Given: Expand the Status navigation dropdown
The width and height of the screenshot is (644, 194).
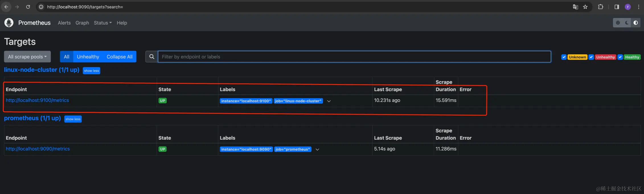Looking at the screenshot, I should pos(102,23).
